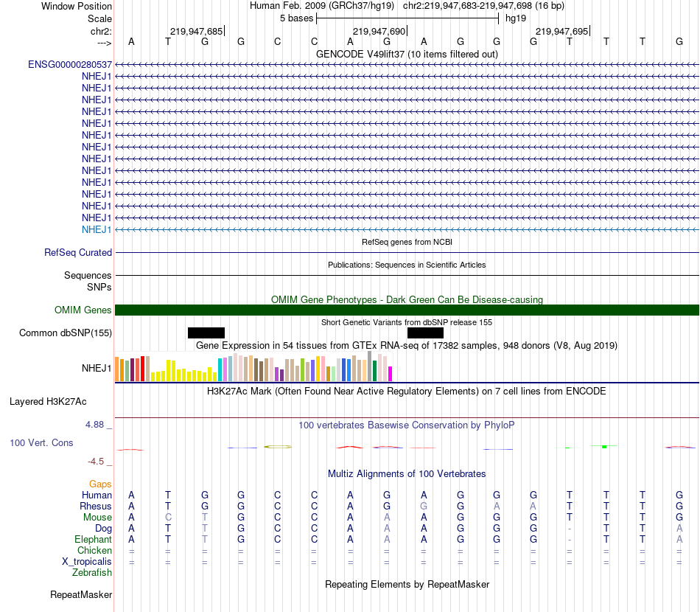Image resolution: width=700 pixels, height=612 pixels.
Task: Open Common dbSNP(155) track label
Action: 66,333
